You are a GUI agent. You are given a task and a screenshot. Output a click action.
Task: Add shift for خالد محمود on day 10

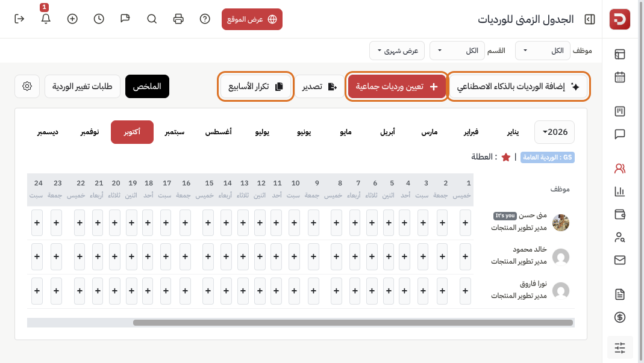point(294,256)
